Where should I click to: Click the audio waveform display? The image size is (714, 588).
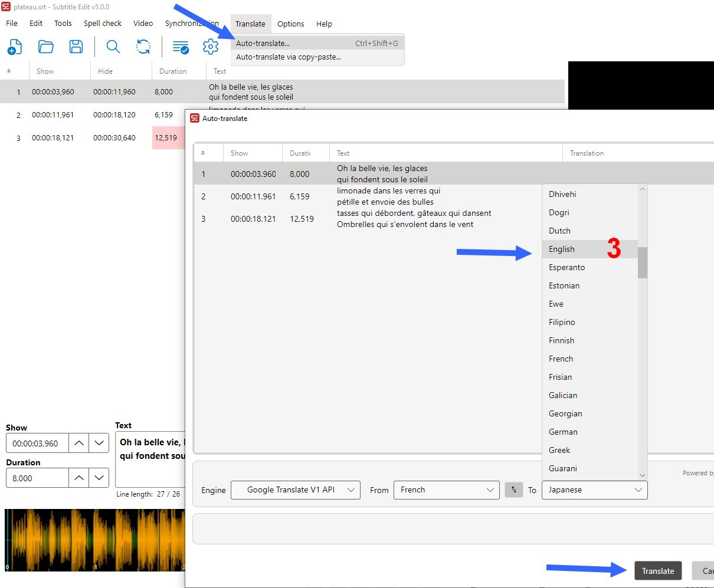pos(95,540)
